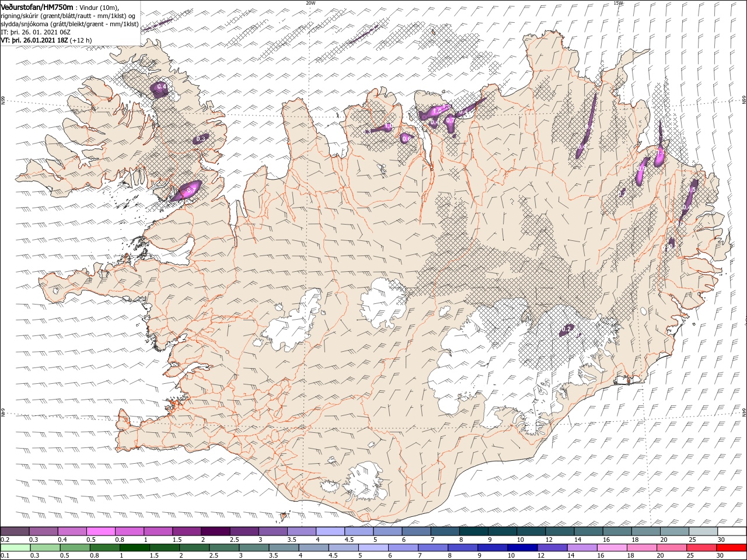Click the lavender 3.5 swatch in upper legend

301,531
